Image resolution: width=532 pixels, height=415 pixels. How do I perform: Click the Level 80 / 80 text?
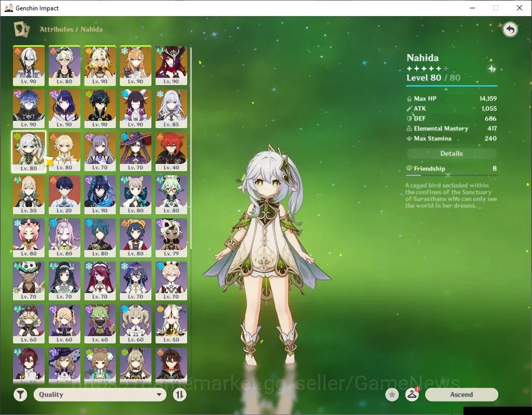click(433, 78)
